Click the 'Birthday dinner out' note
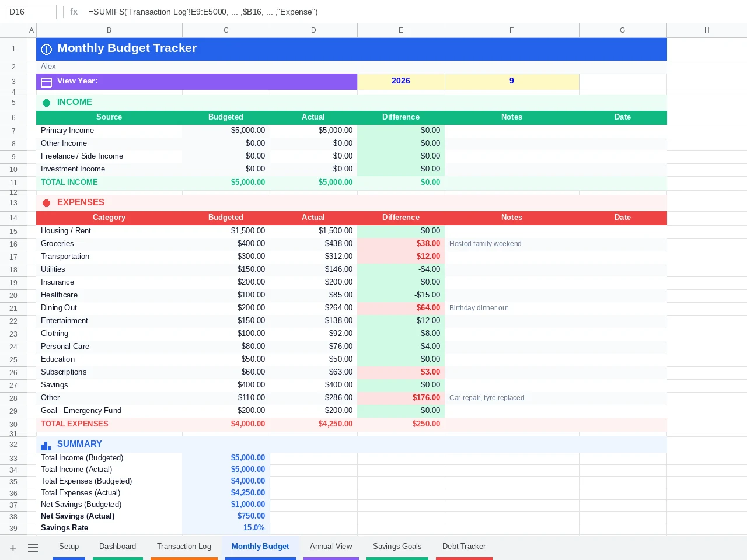This screenshot has width=747, height=560. (479, 308)
